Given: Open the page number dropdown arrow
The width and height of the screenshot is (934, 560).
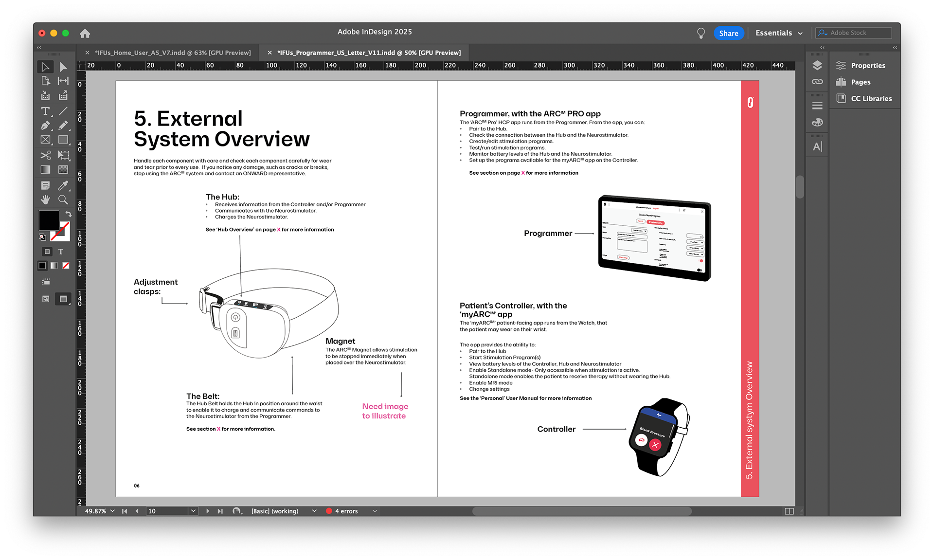Looking at the screenshot, I should 193,511.
